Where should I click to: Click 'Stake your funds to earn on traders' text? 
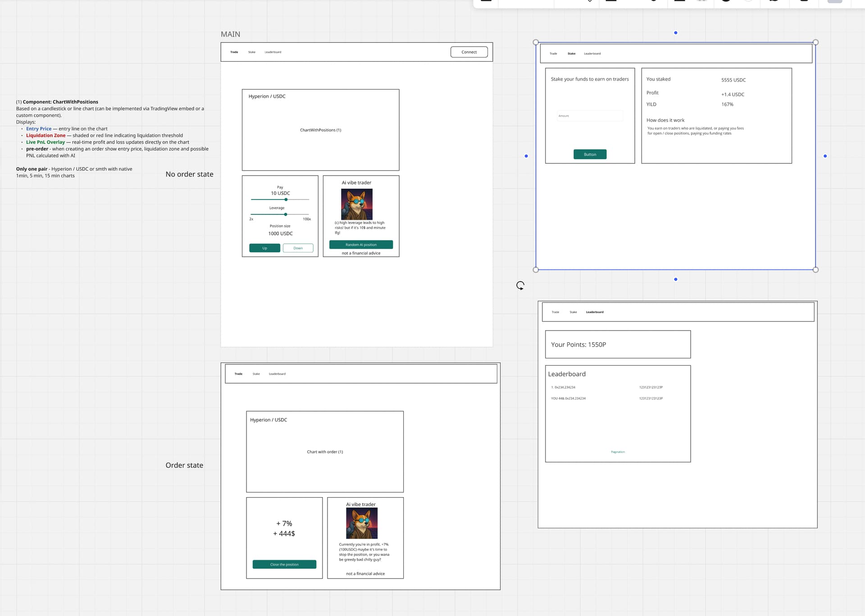(x=590, y=79)
